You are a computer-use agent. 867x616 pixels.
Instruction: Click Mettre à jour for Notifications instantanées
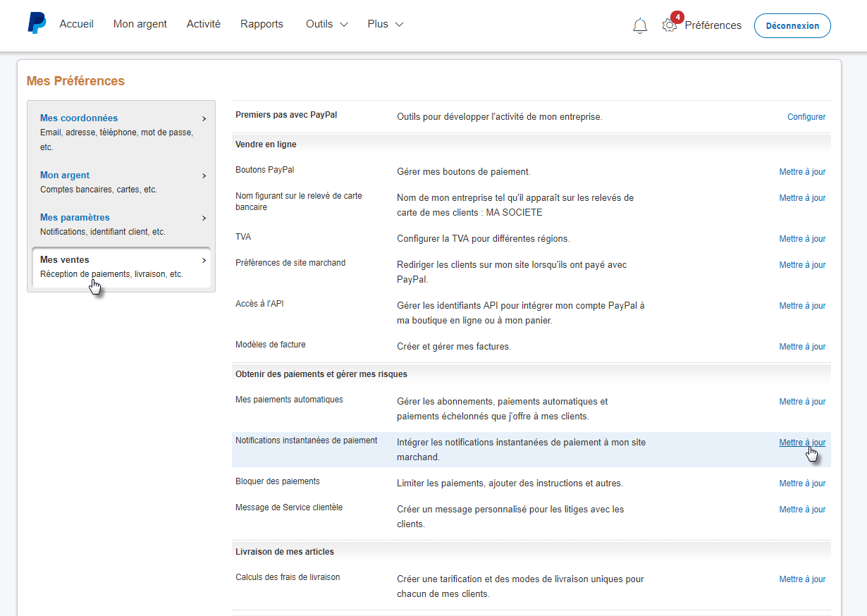coord(802,443)
